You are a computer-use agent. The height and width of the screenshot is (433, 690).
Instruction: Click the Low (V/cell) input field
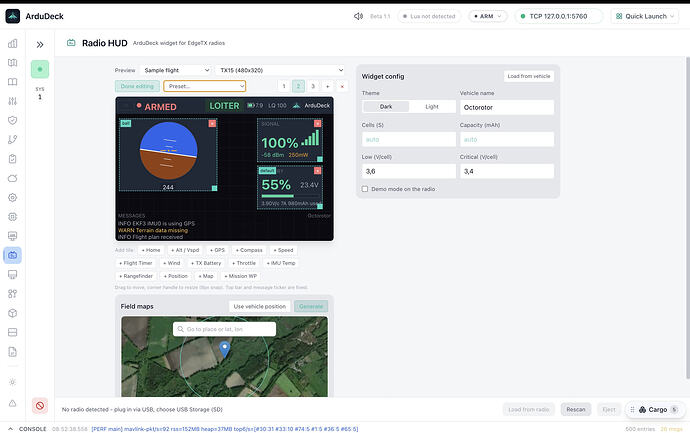pyautogui.click(x=408, y=171)
